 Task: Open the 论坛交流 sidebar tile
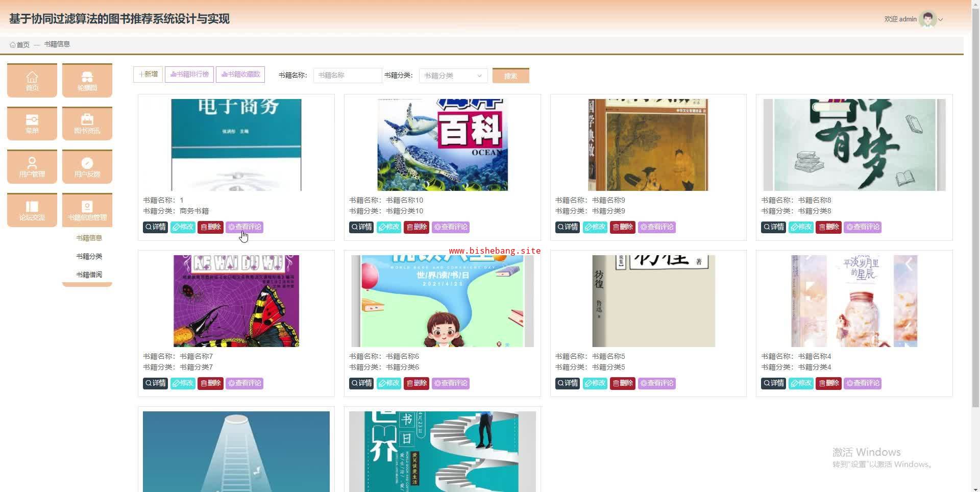pyautogui.click(x=32, y=210)
